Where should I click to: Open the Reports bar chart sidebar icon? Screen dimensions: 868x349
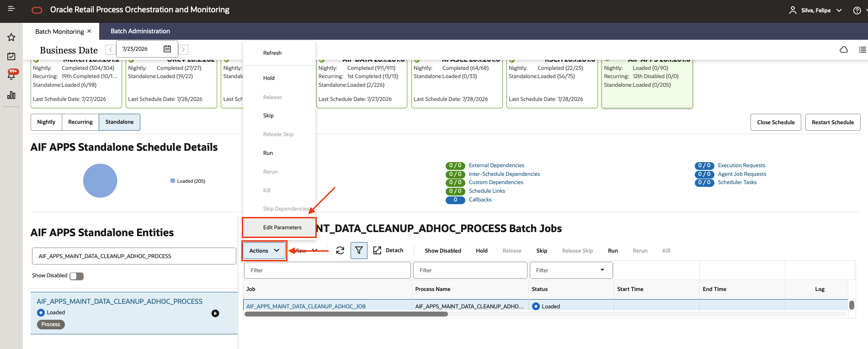[11, 95]
